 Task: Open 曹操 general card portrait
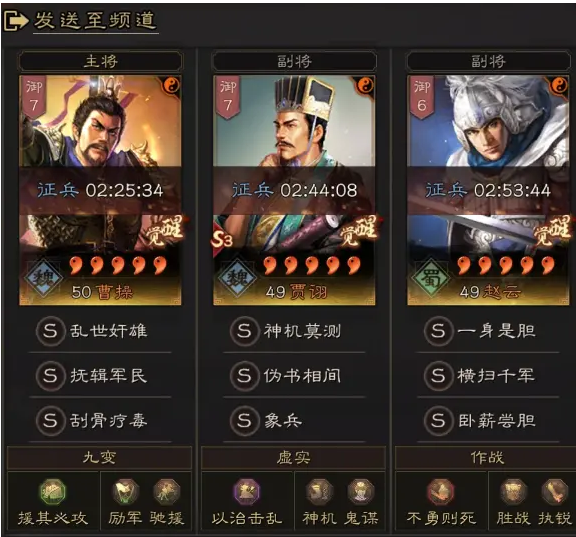pyautogui.click(x=100, y=190)
